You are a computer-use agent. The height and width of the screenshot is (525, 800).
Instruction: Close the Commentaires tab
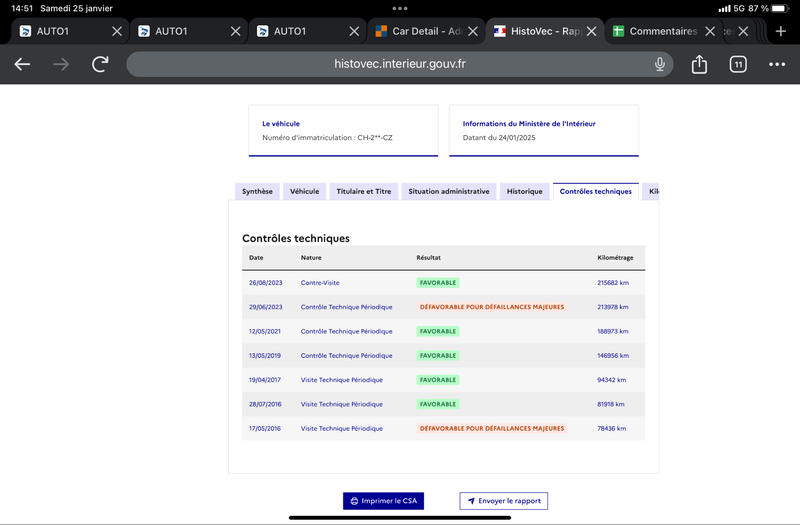[710, 31]
